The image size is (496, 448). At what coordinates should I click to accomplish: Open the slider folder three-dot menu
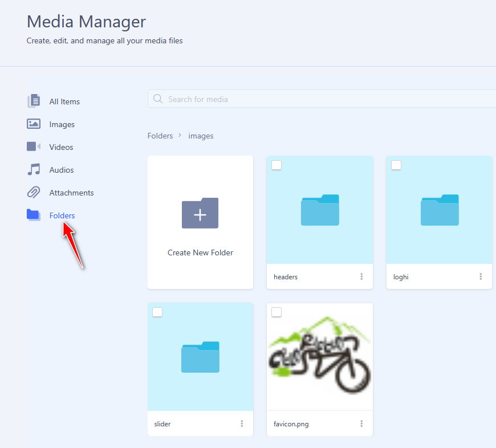coord(242,423)
